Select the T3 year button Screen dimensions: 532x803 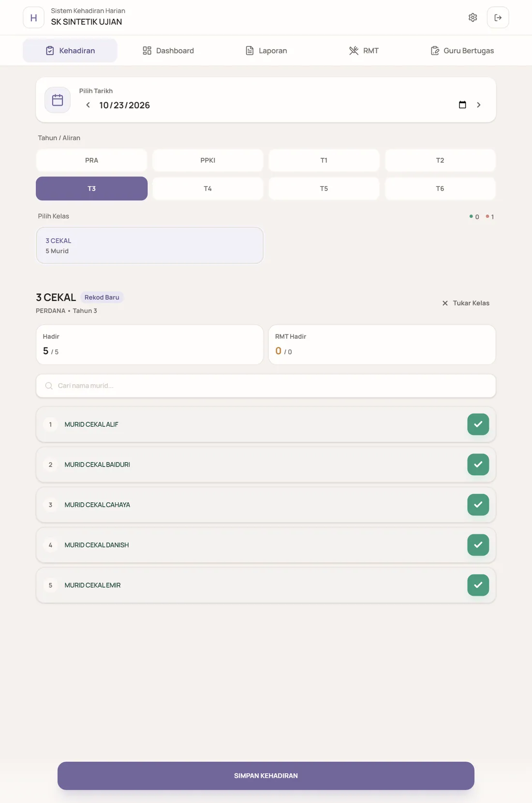click(x=91, y=188)
